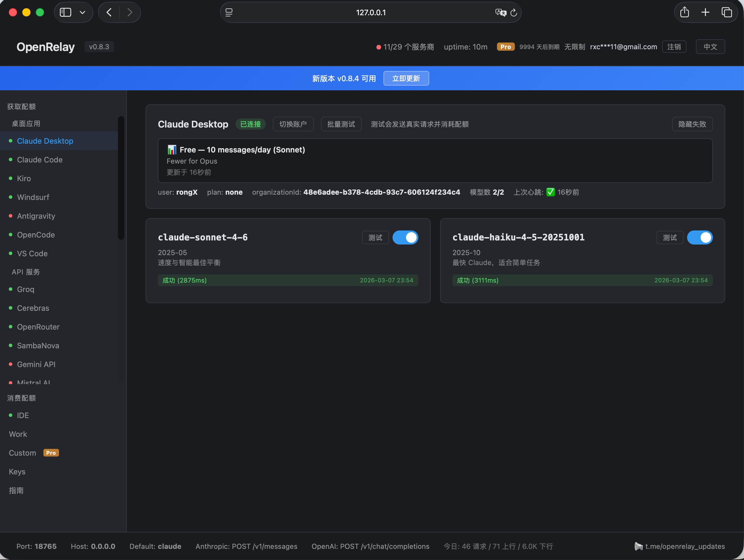Open OpenRouter in the sidebar
This screenshot has height=560, width=744.
59,327
